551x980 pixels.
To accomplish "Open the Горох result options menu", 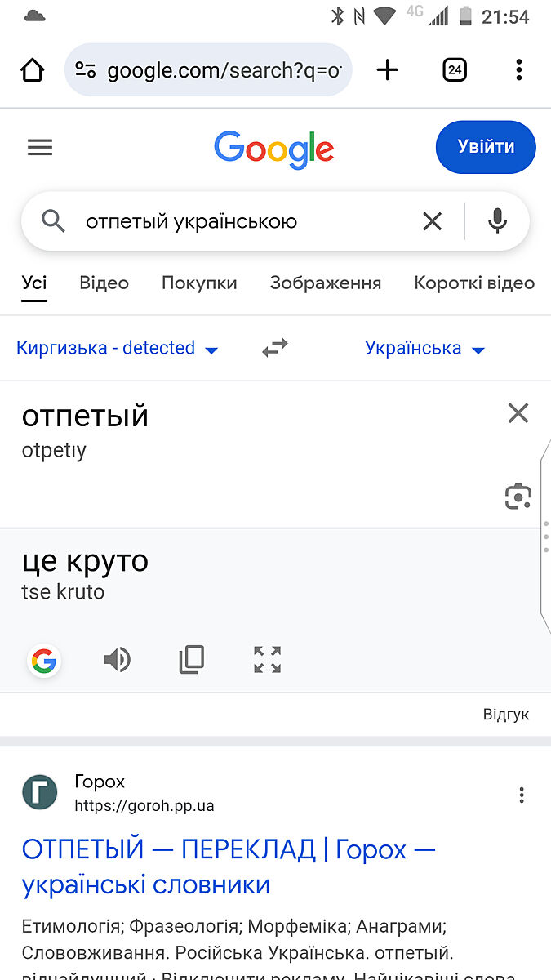I will point(522,795).
